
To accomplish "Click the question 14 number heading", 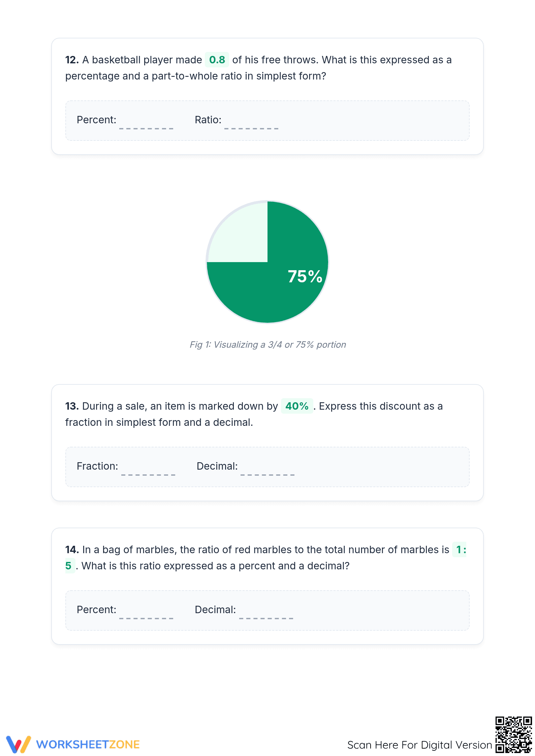I will [x=72, y=550].
